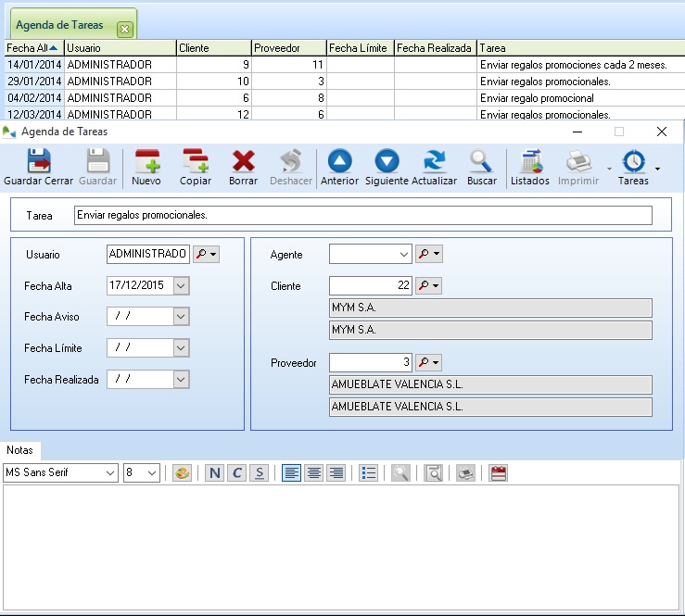The height and width of the screenshot is (616, 685).
Task: Open the font color palette
Action: [182, 473]
